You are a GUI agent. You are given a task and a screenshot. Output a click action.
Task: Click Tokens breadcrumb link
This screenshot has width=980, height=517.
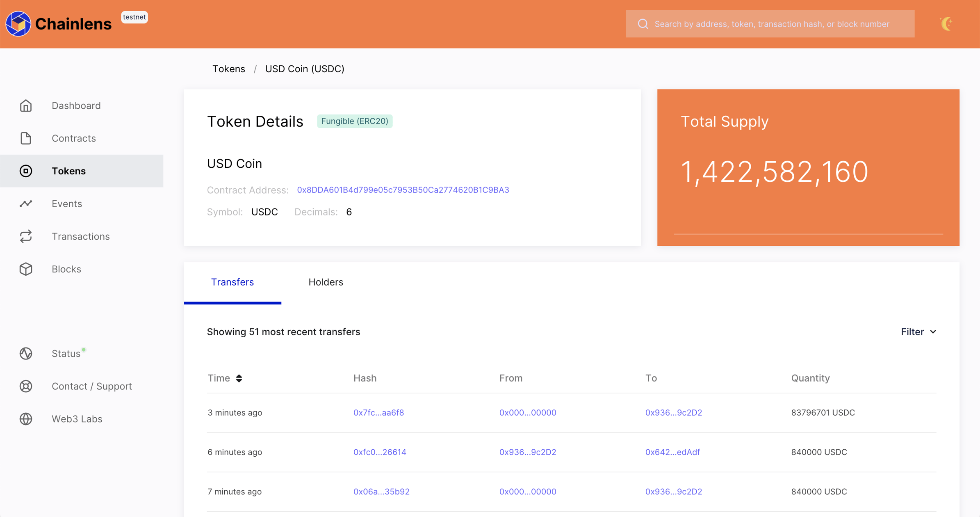click(x=228, y=69)
